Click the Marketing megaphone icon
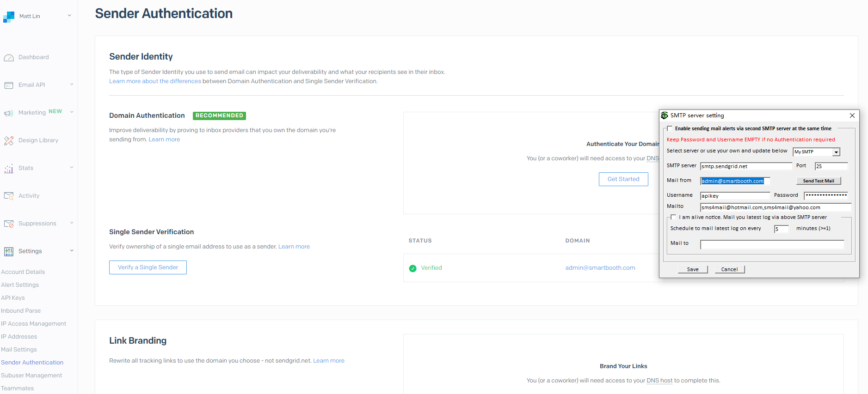Viewport: 868px width, 394px height. pyautogui.click(x=9, y=113)
